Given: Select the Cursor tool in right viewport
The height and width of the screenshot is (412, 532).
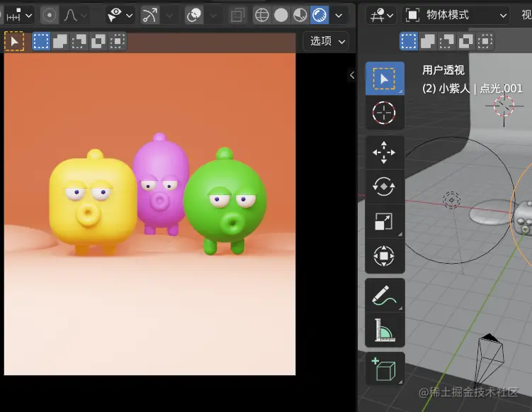Looking at the screenshot, I should (x=384, y=113).
